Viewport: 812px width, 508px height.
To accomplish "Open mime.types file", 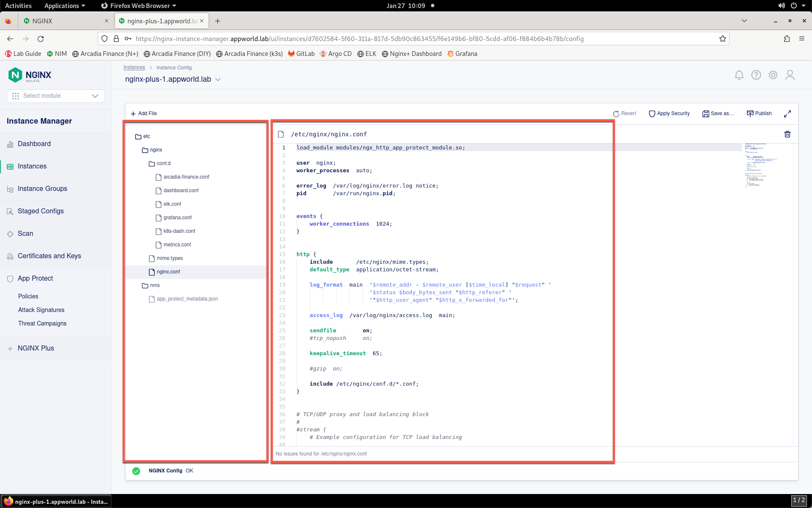I will 166,258.
